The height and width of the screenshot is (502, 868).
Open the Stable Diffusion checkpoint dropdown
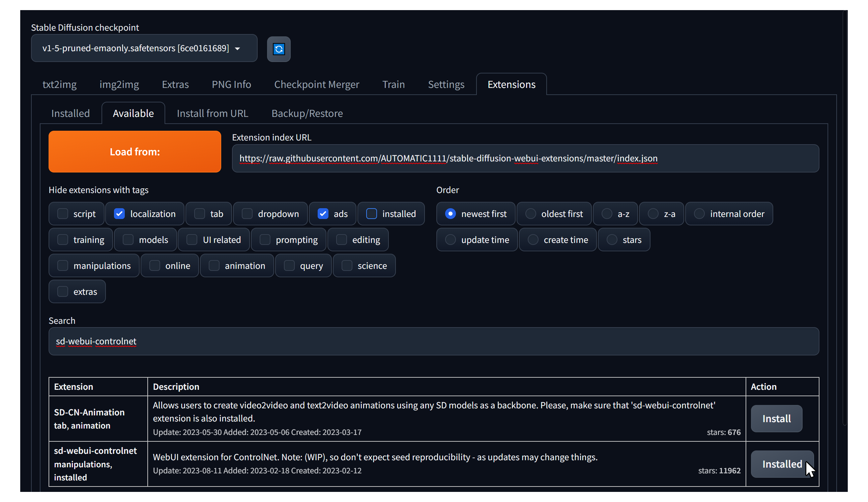(144, 48)
